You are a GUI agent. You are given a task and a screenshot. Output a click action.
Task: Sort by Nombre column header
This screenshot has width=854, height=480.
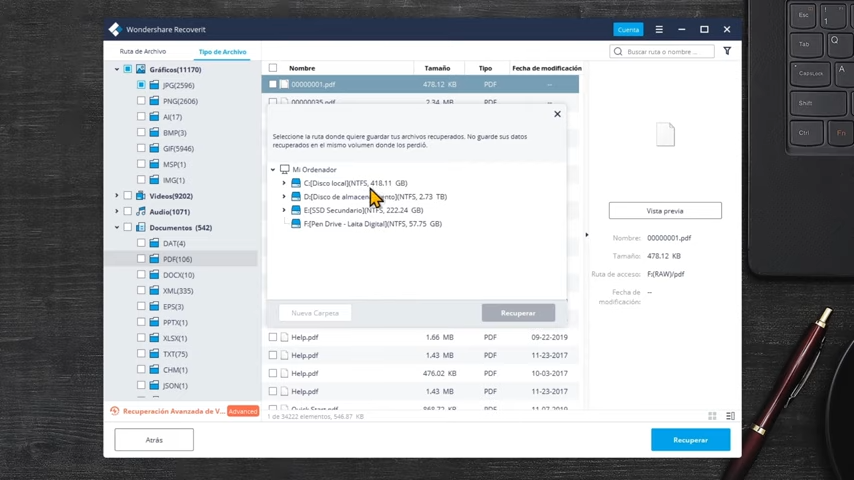[302, 68]
